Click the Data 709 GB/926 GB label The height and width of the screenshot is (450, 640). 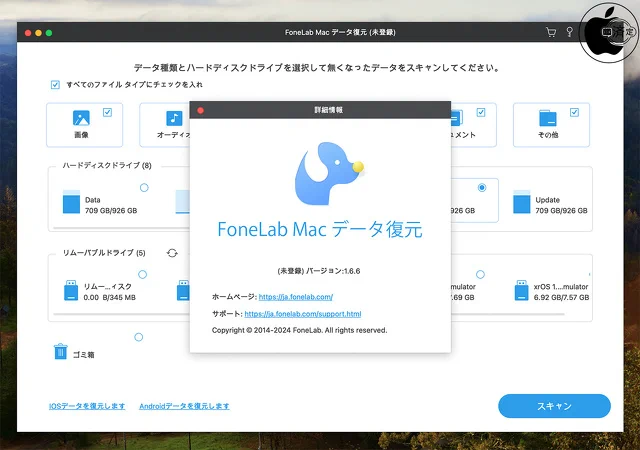point(111,205)
